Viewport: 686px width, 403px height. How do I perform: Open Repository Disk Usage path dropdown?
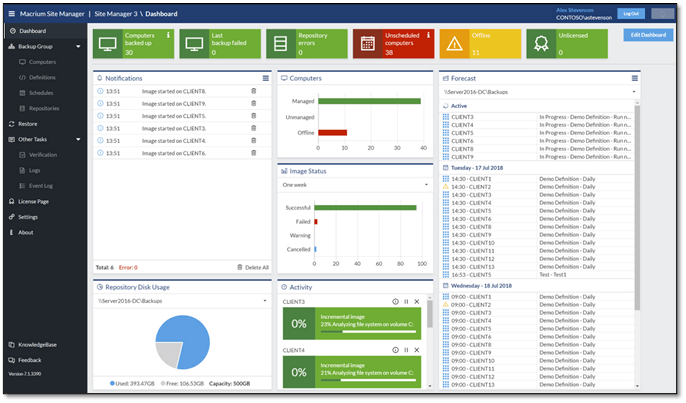(182, 301)
